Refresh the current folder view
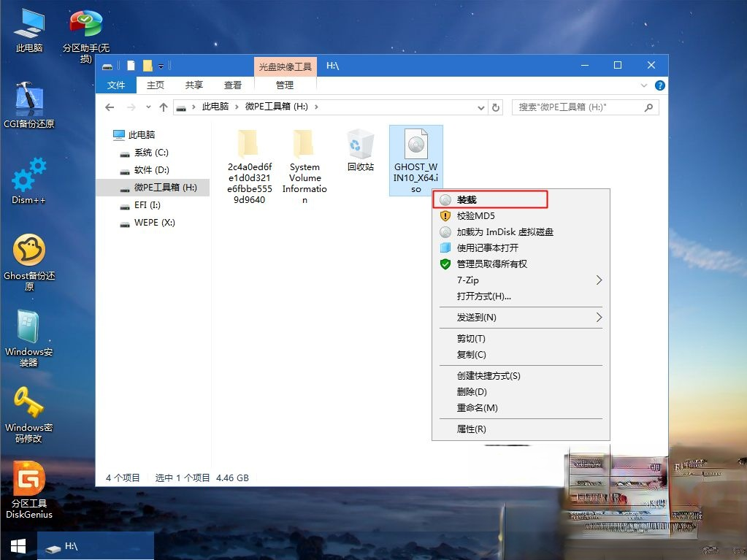Image resolution: width=747 pixels, height=560 pixels. (x=496, y=107)
